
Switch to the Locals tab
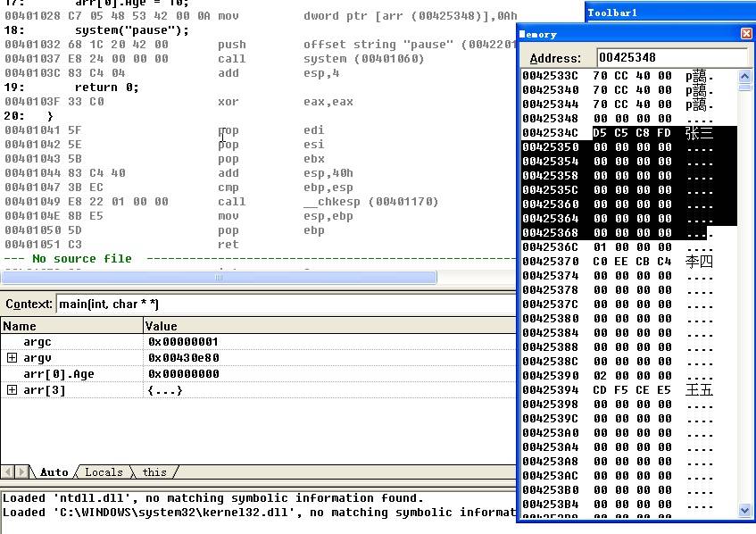click(x=104, y=472)
